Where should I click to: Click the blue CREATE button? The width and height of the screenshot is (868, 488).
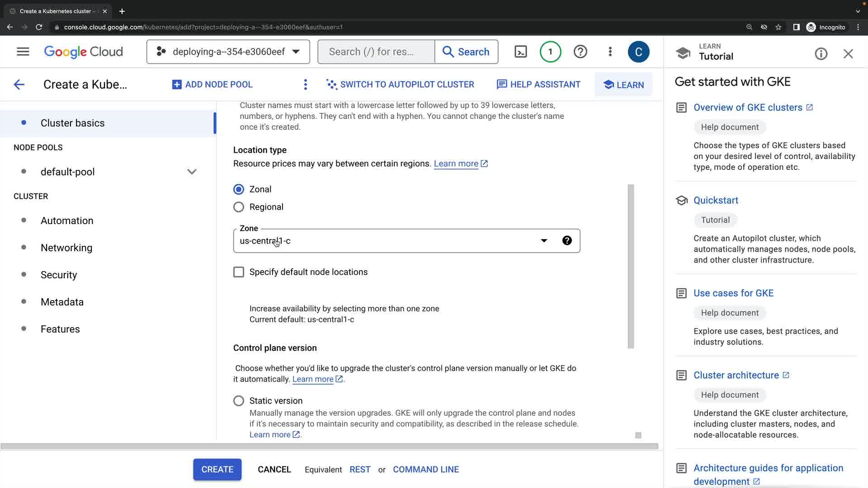217,469
